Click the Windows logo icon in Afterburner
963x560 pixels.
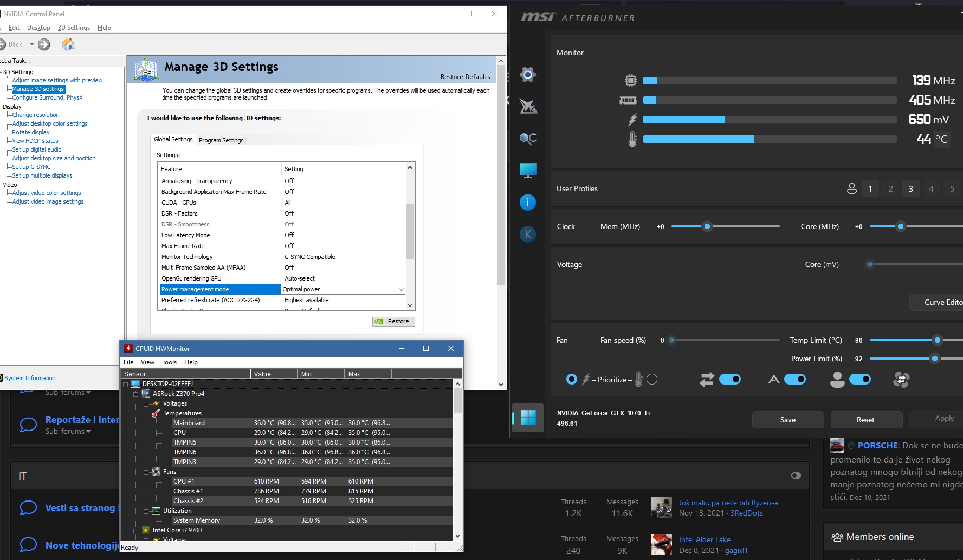527,418
